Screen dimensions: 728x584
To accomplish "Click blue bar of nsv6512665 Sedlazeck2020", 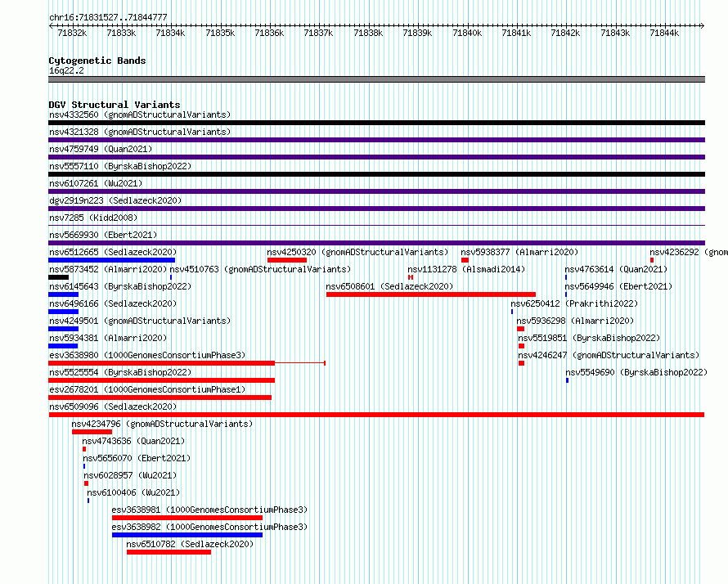I will (112, 260).
